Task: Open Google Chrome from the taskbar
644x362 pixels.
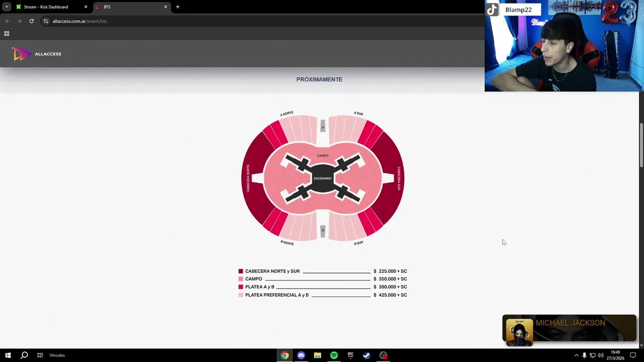Action: (x=285, y=355)
